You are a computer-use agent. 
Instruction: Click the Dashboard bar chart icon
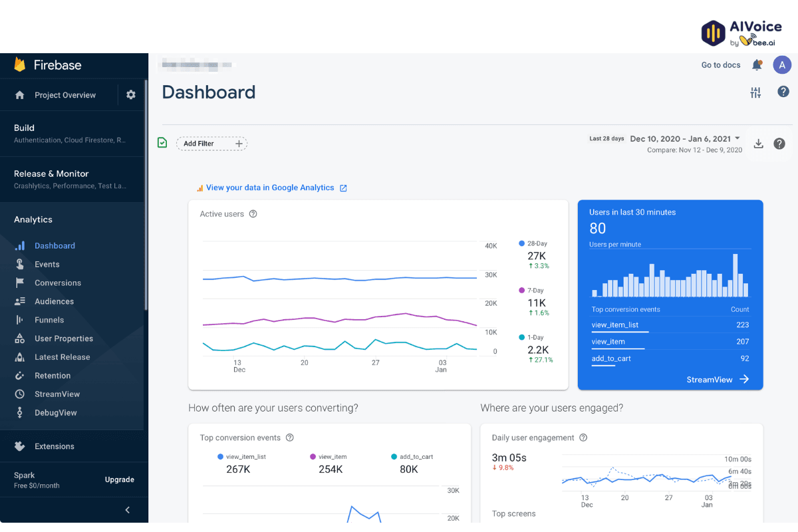click(x=20, y=245)
